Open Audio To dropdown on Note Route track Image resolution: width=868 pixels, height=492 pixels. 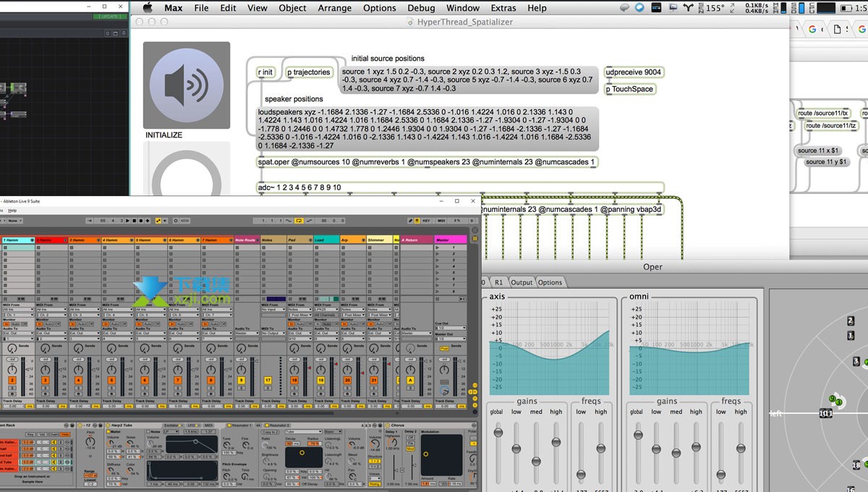coord(247,333)
